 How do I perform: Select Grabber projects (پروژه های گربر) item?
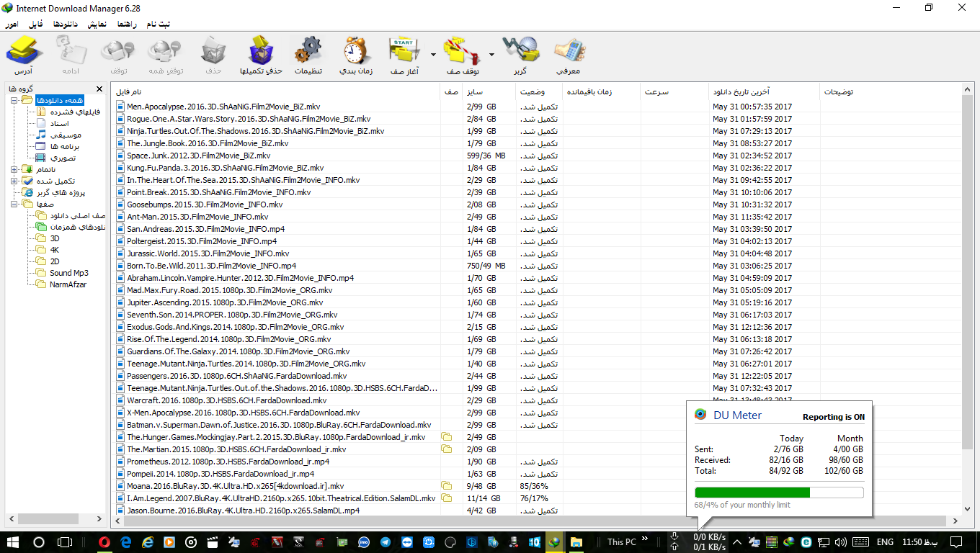point(55,192)
